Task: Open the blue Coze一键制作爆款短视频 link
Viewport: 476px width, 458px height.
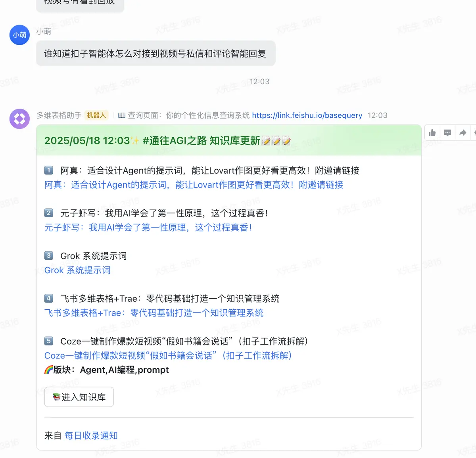Action: [x=168, y=356]
